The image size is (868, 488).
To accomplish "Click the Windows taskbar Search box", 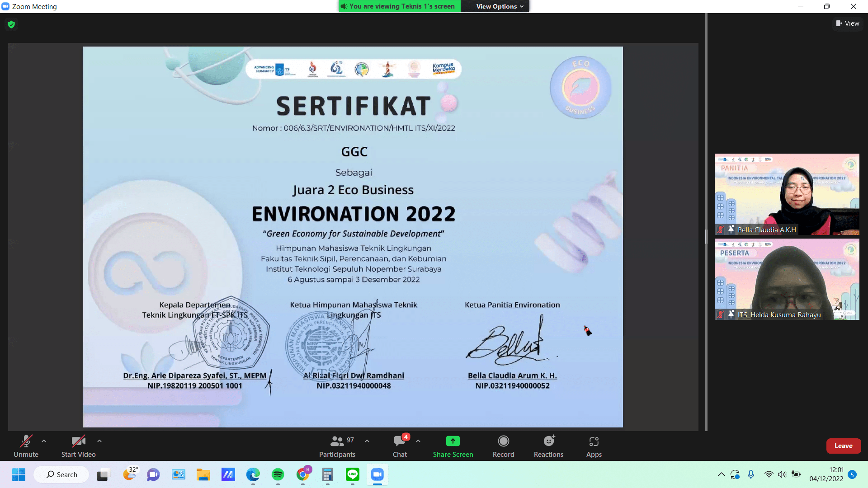I will (61, 475).
